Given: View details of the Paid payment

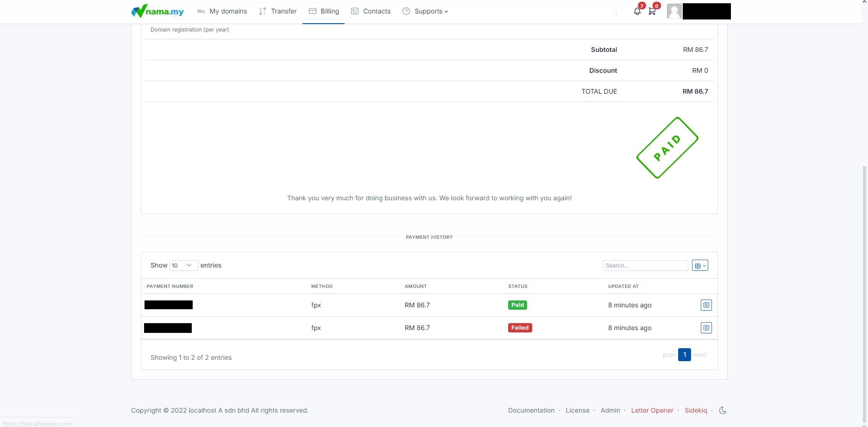Looking at the screenshot, I should [706, 305].
